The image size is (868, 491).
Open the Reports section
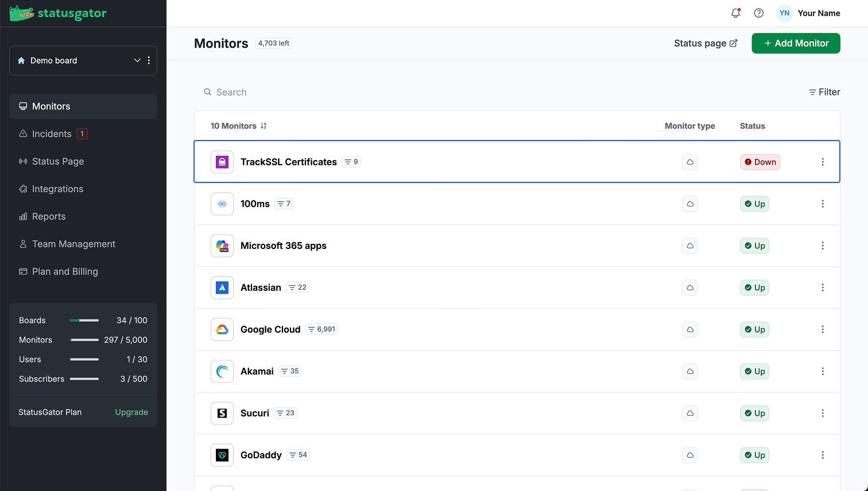point(83,216)
